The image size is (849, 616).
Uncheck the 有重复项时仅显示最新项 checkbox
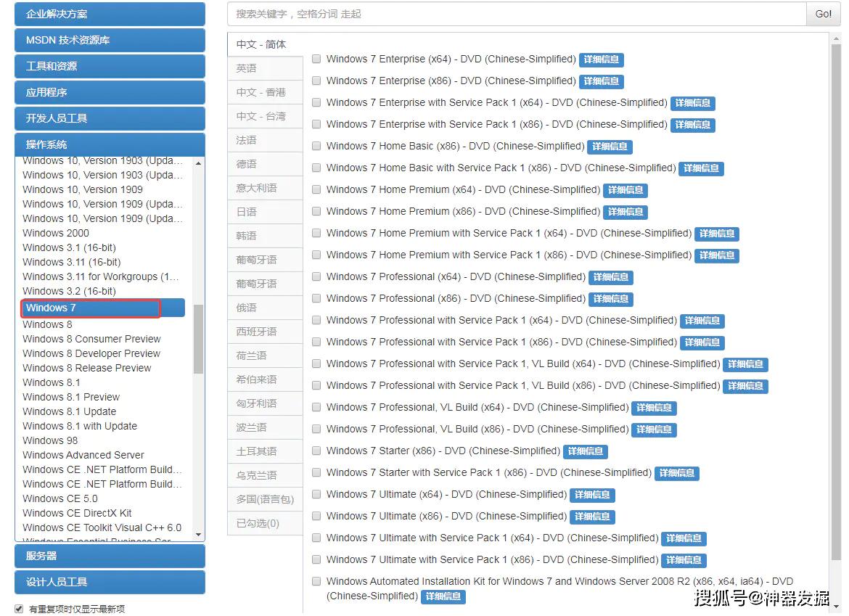[19, 609]
